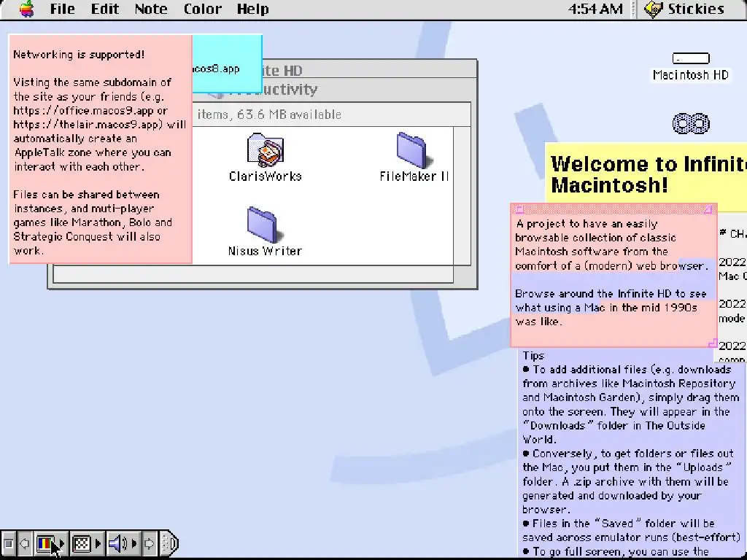Click 'folder. A .zip archive with them will be'
The image size is (747, 560).
(625, 481)
